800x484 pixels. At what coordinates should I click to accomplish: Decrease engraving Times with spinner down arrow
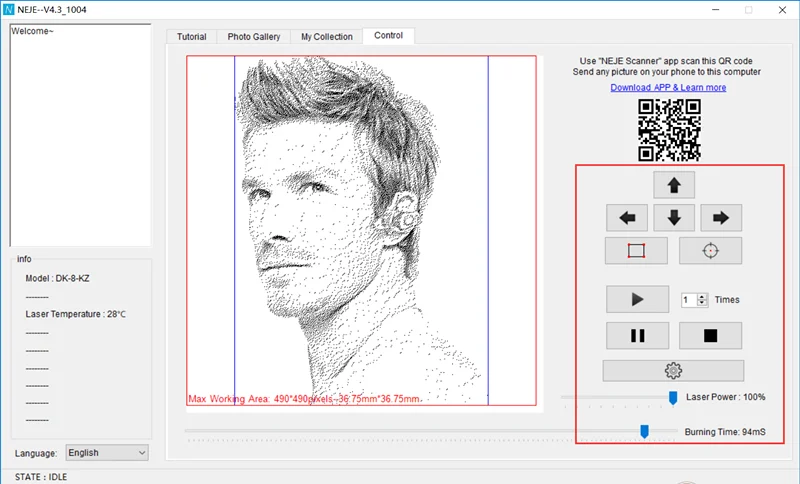[703, 303]
